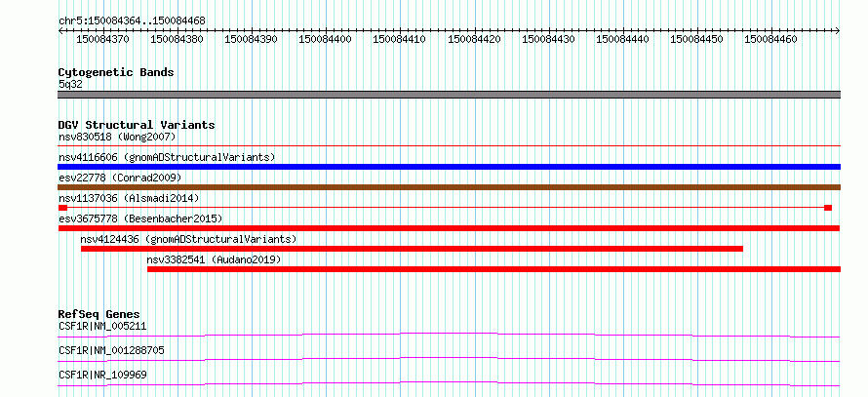
Task: Click the right red block of nsv1137036
Action: tap(828, 208)
